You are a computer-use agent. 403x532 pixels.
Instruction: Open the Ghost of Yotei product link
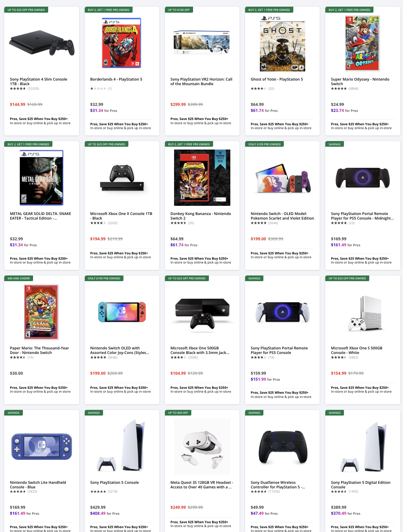pyautogui.click(x=276, y=79)
